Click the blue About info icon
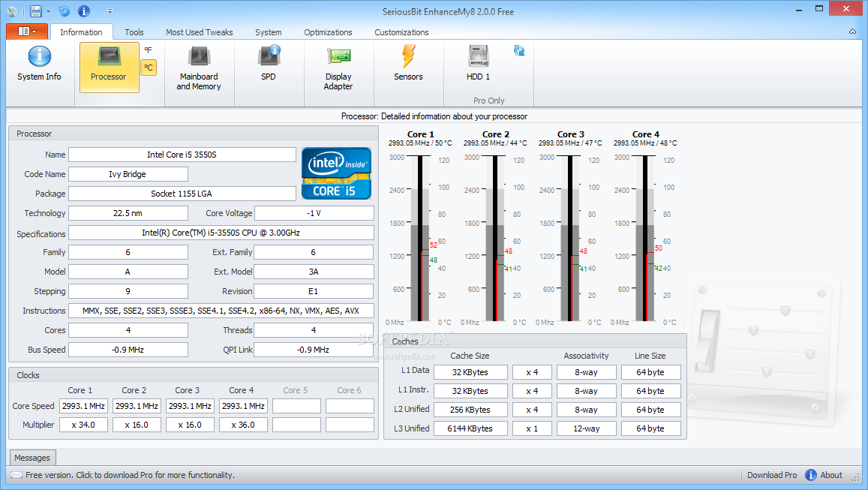Viewport: 868px width, 490px height. click(x=810, y=475)
